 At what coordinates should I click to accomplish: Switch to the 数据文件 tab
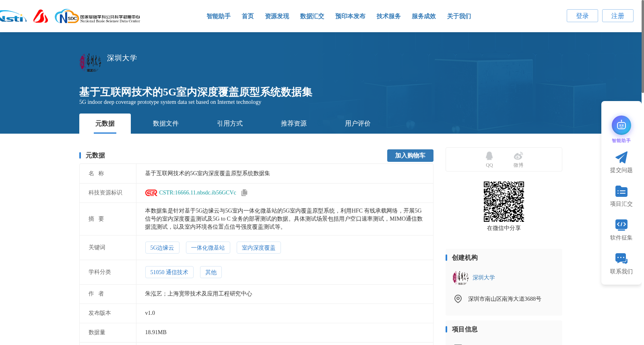pyautogui.click(x=166, y=124)
